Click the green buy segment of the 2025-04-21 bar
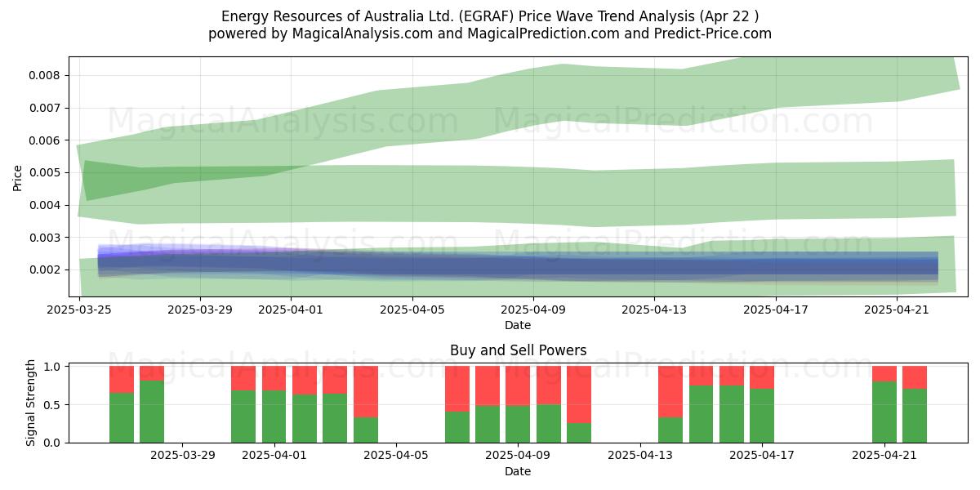Viewport: 980px width, 490px height. coord(884,412)
